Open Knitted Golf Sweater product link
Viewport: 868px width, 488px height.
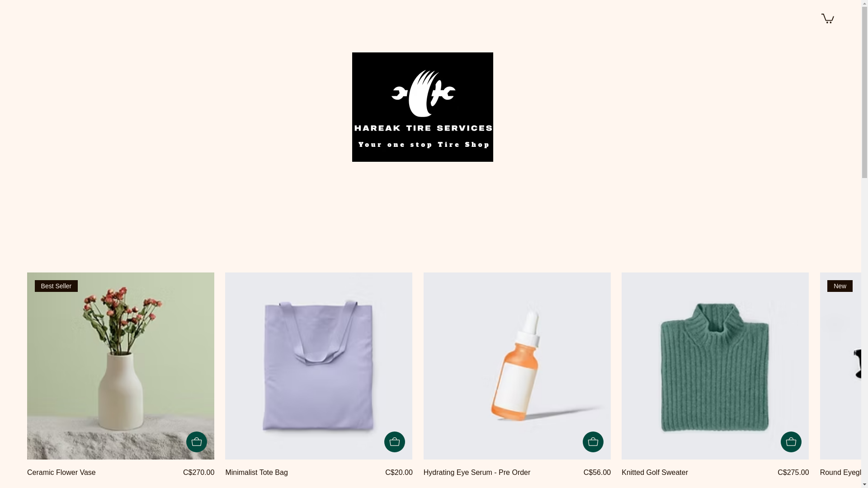pos(655,473)
